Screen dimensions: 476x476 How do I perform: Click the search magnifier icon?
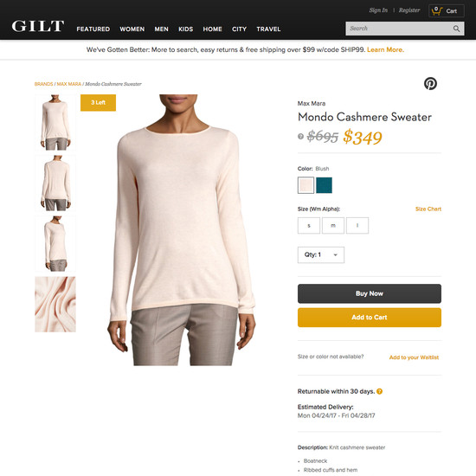click(x=456, y=29)
